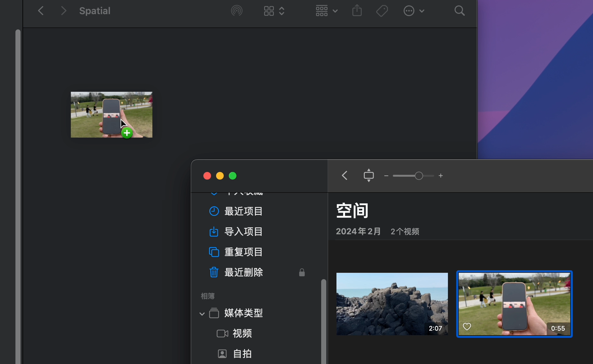Click the Photos sidebar scrollbar
Image resolution: width=593 pixels, height=364 pixels.
(x=323, y=321)
